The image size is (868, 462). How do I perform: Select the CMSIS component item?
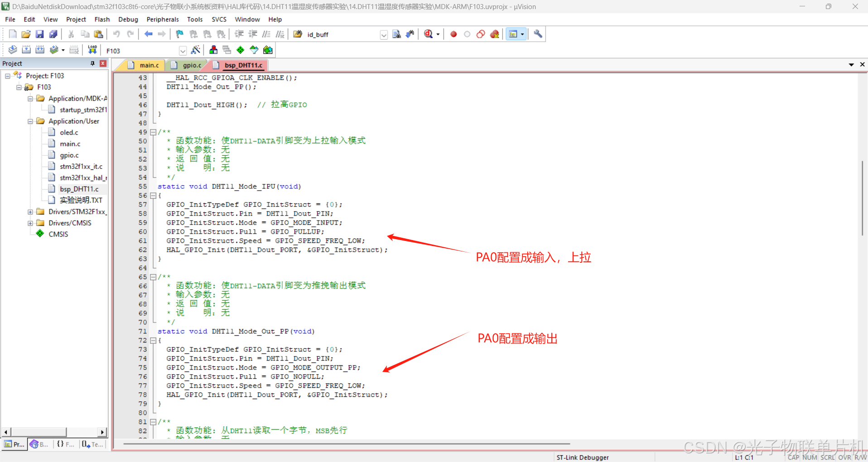click(58, 234)
